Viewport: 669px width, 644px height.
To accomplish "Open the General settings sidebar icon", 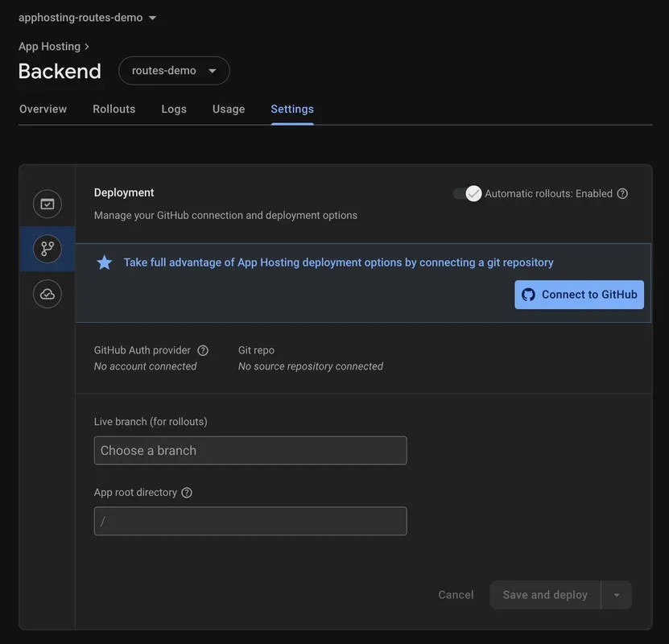I will (x=47, y=204).
